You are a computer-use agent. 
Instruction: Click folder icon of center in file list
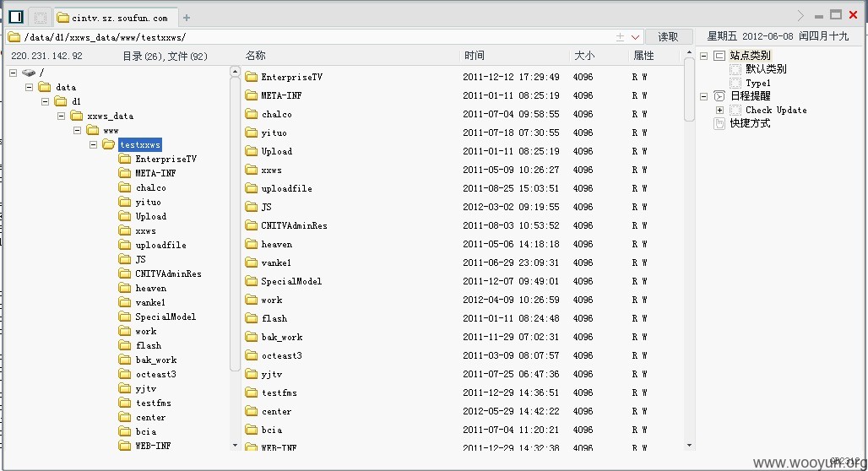tap(252, 411)
